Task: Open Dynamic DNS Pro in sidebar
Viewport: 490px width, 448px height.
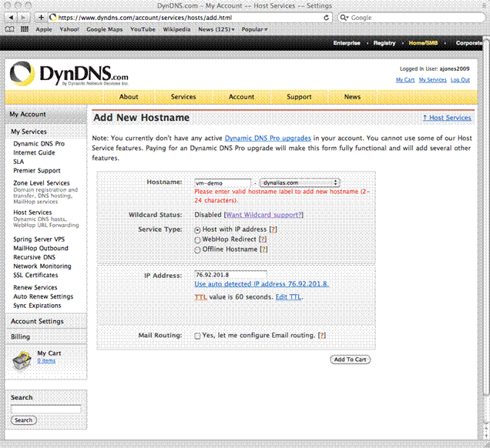Action: 39,144
